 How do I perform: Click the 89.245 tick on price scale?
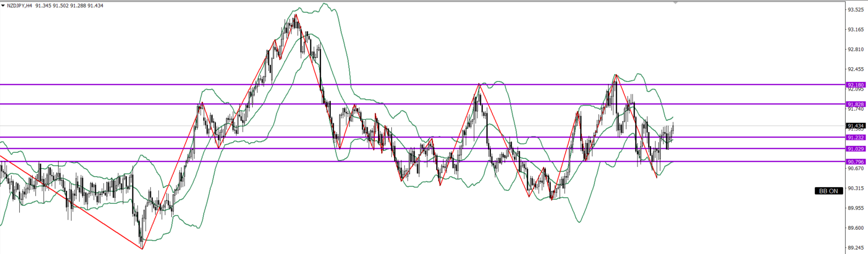pyautogui.click(x=855, y=247)
